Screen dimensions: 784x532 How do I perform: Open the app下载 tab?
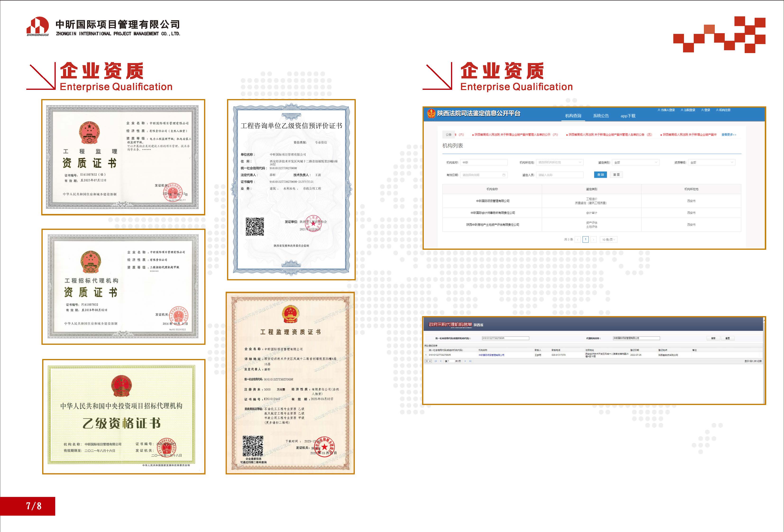[x=628, y=116]
